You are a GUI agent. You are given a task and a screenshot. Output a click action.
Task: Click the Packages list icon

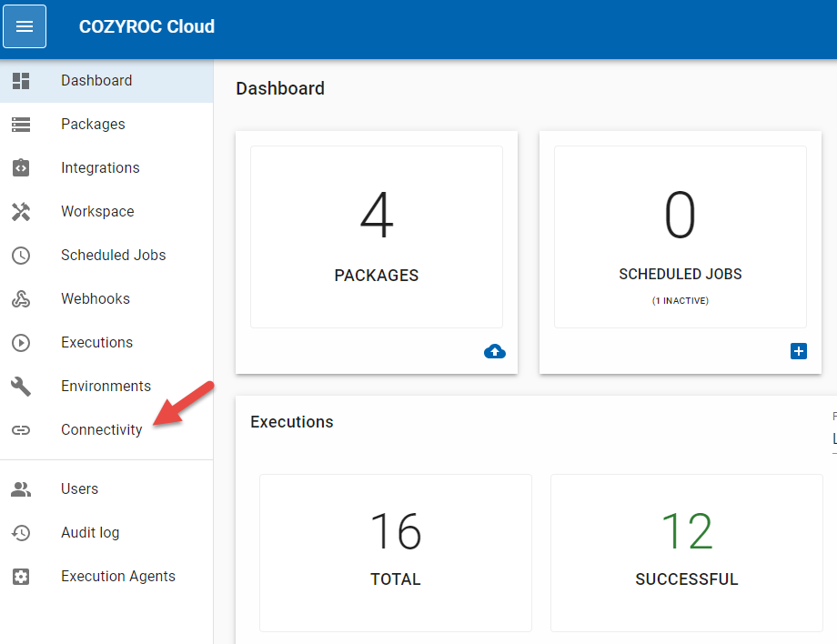21,125
